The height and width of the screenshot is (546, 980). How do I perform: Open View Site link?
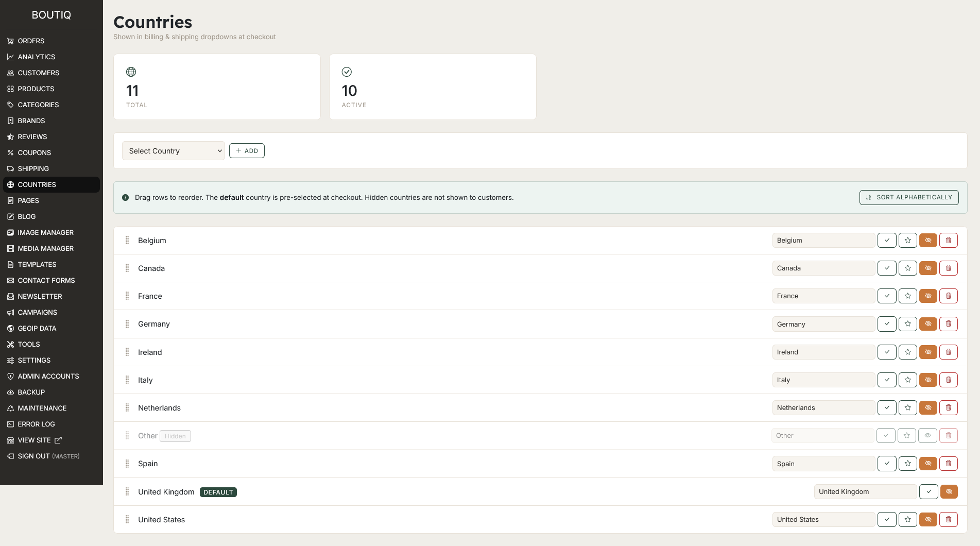point(51,440)
